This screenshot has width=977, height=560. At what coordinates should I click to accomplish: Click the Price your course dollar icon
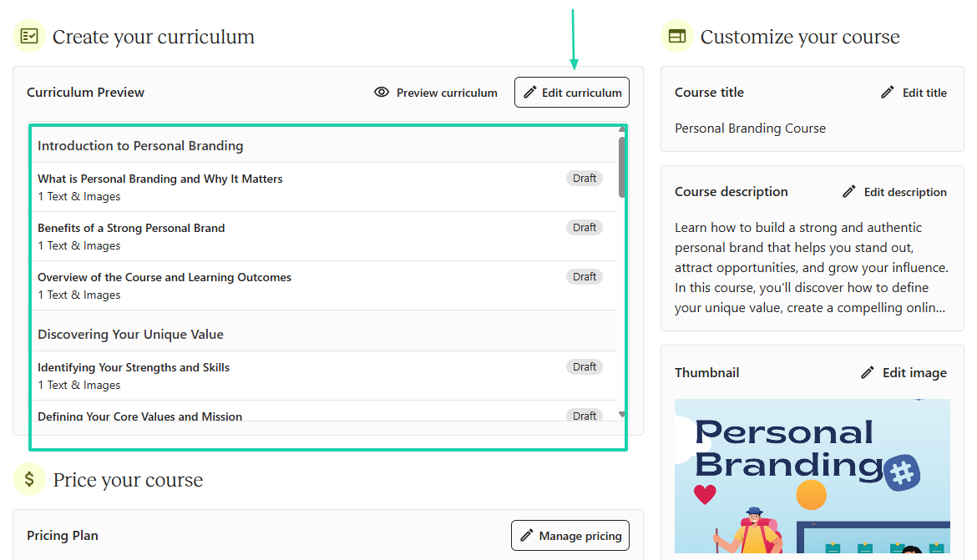[29, 479]
